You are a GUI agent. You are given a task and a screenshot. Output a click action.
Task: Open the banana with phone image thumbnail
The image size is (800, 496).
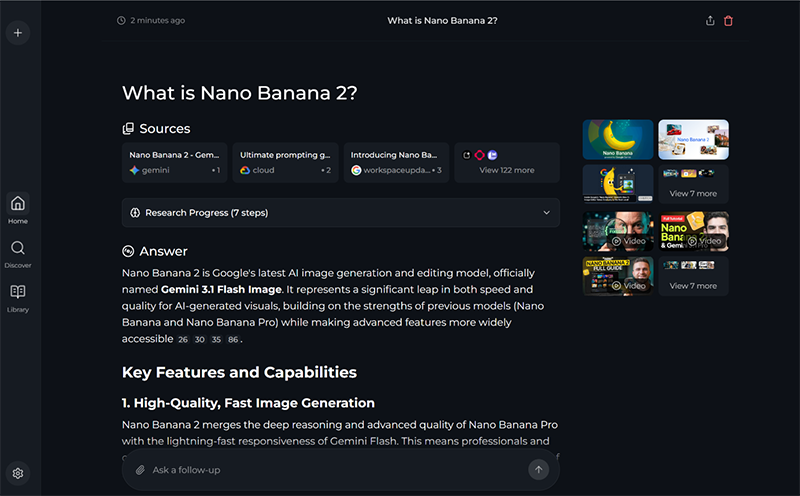point(618,184)
